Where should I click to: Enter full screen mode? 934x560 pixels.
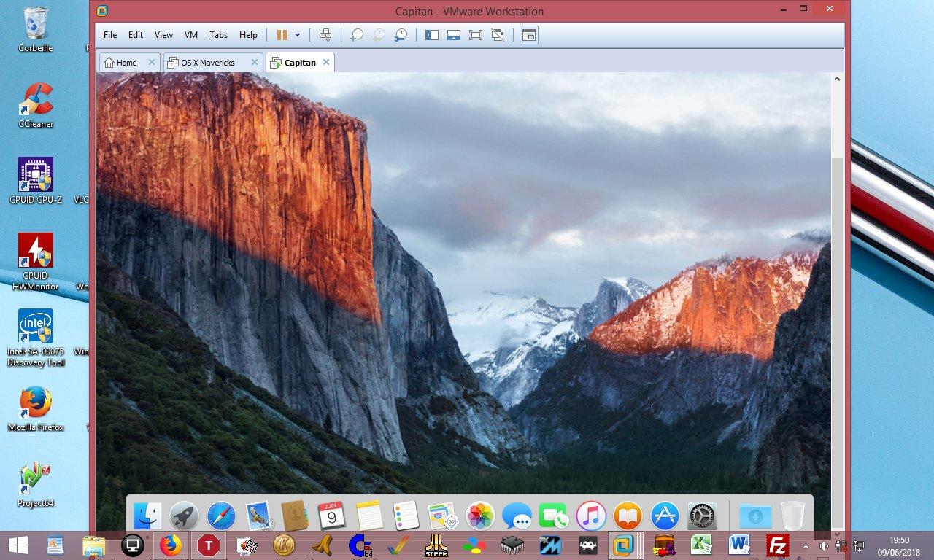click(476, 35)
